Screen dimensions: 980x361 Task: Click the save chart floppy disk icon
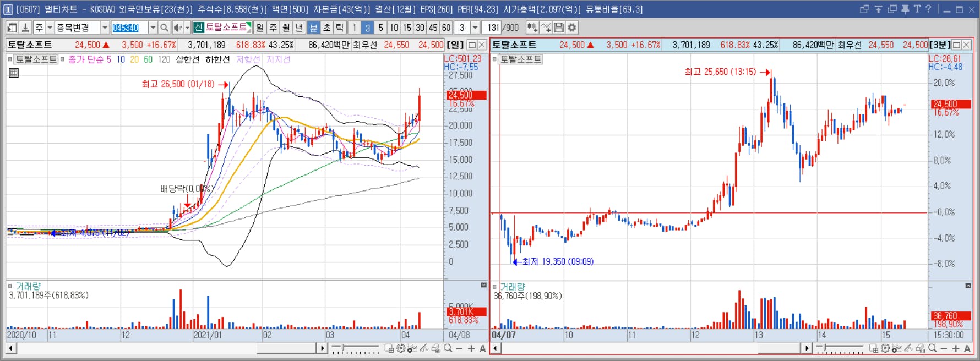[559, 28]
